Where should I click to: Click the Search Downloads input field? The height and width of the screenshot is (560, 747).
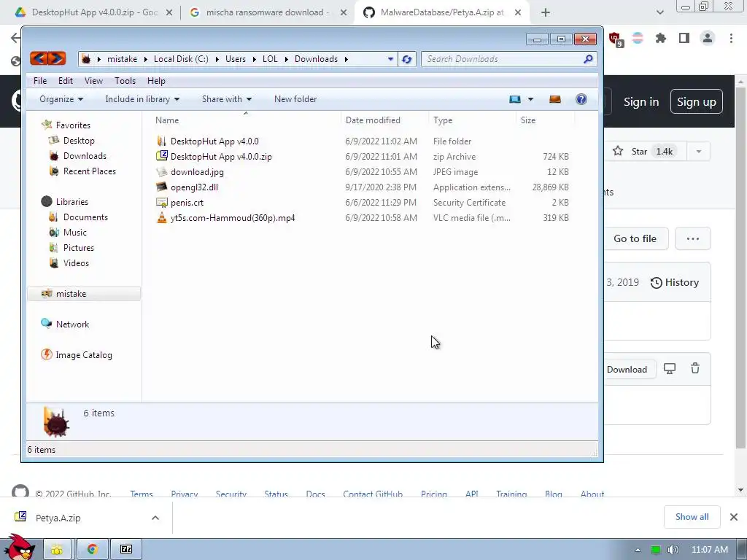503,59
